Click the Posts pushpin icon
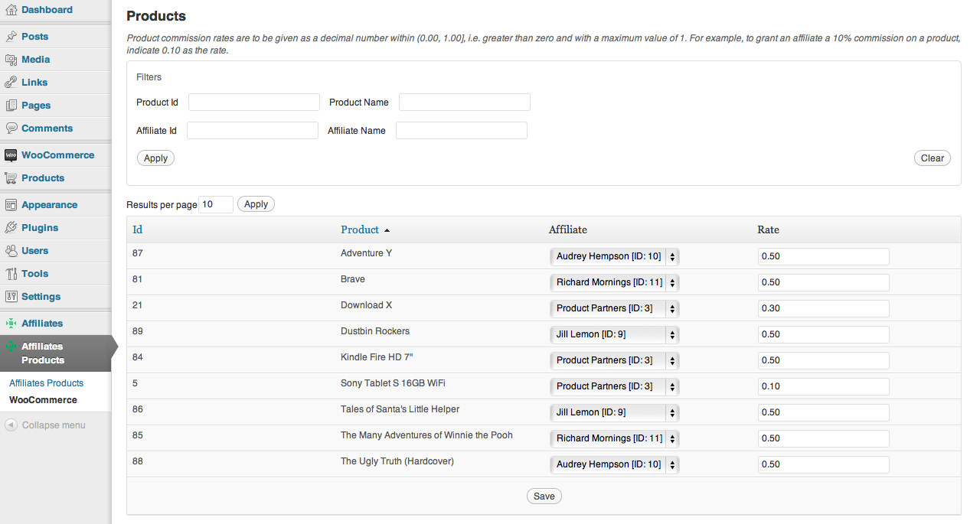The width and height of the screenshot is (980, 524). click(11, 37)
